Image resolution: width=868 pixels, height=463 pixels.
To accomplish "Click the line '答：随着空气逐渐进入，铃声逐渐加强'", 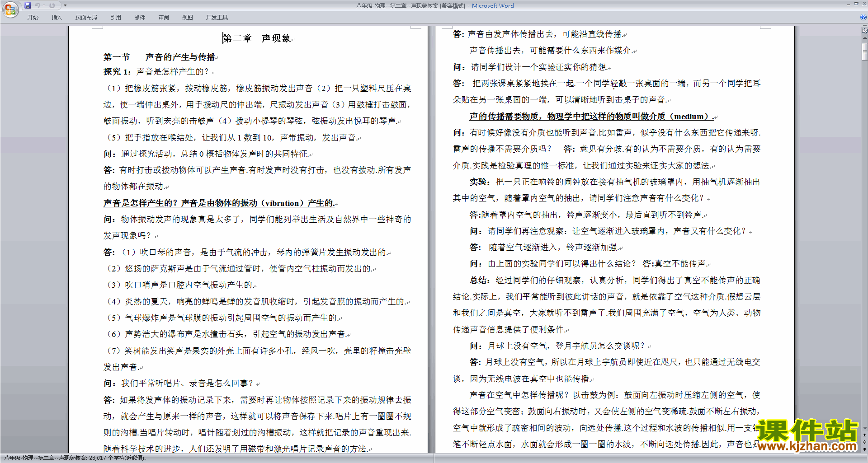I will coord(545,247).
